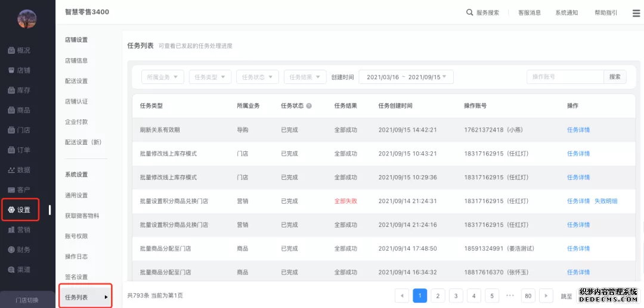Select 任务列表 menu item
This screenshot has height=308, width=644.
pyautogui.click(x=85, y=297)
